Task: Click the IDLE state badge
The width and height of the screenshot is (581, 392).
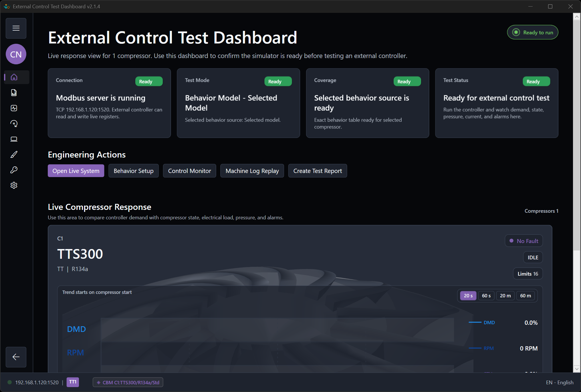Action: [x=533, y=257]
